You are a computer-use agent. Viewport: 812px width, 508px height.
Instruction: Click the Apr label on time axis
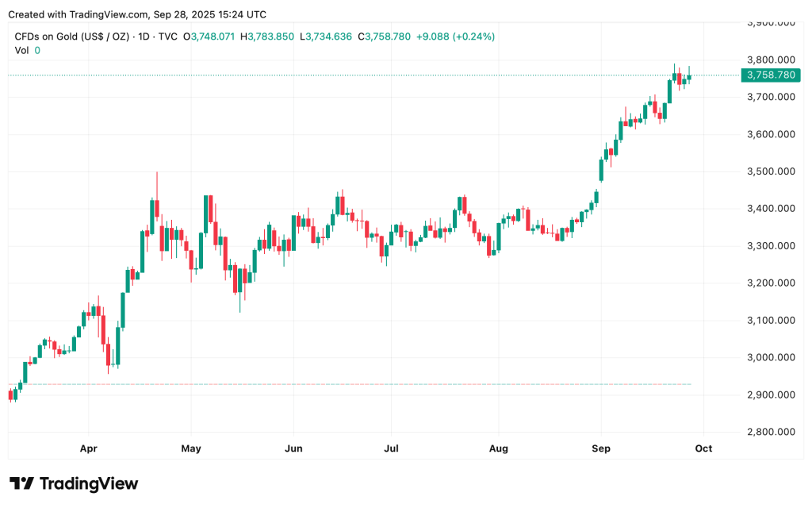pos(89,448)
